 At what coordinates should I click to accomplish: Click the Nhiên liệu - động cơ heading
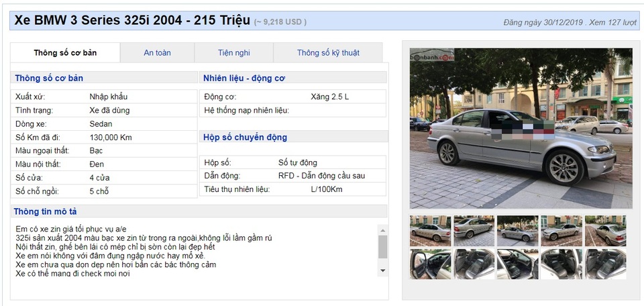pyautogui.click(x=244, y=78)
